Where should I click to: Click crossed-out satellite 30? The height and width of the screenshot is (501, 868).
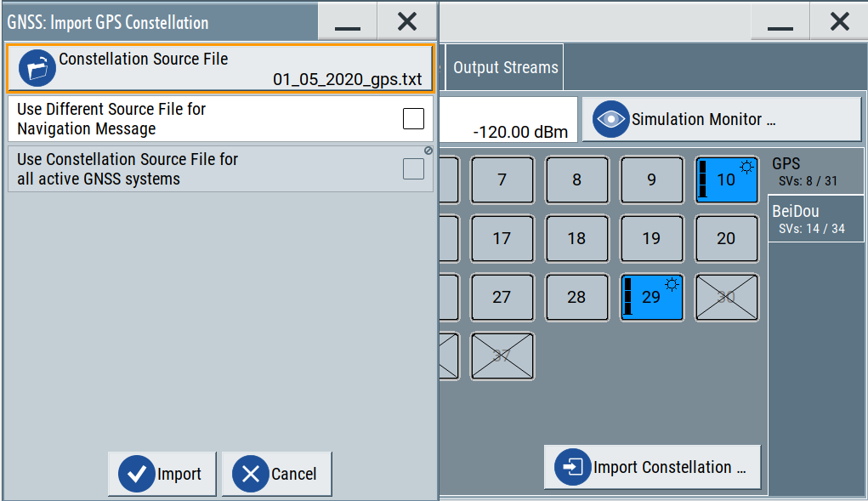(726, 297)
